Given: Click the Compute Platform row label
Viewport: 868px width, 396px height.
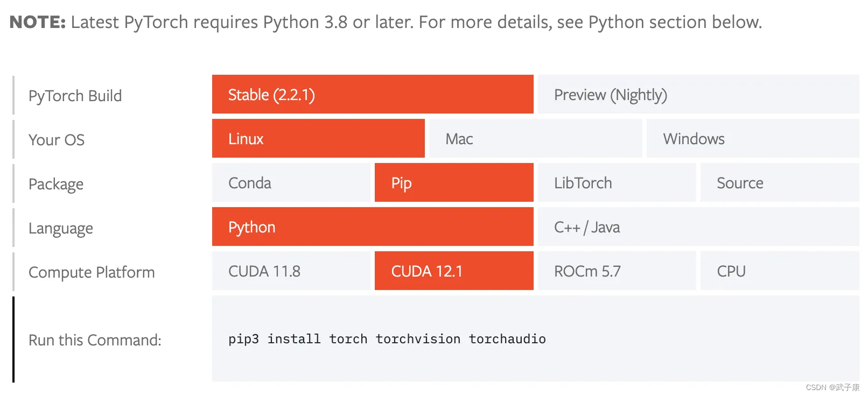Looking at the screenshot, I should [91, 272].
